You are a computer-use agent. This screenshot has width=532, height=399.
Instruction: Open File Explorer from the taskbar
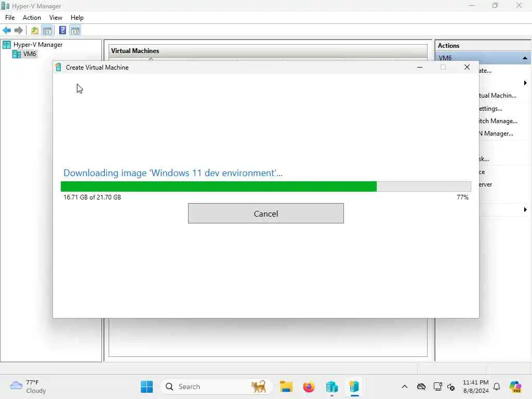pos(286,387)
